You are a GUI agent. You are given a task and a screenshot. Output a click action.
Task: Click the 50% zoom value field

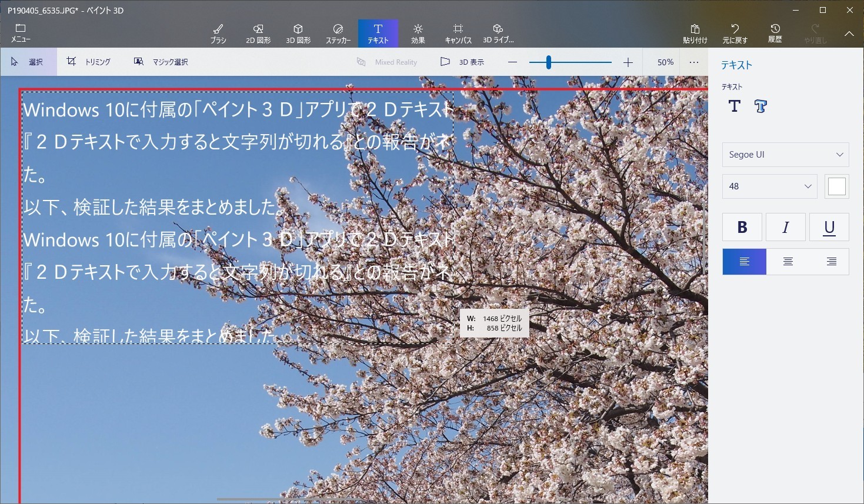click(665, 62)
